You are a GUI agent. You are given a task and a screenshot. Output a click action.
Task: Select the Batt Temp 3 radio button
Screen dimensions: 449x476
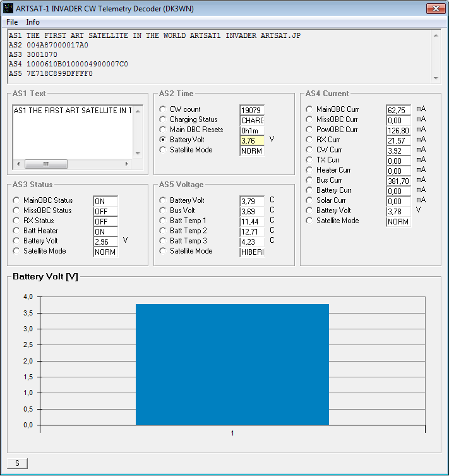(163, 241)
